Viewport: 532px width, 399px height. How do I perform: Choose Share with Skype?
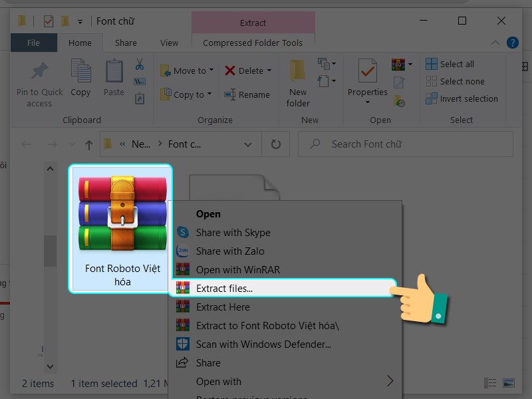coord(285,232)
